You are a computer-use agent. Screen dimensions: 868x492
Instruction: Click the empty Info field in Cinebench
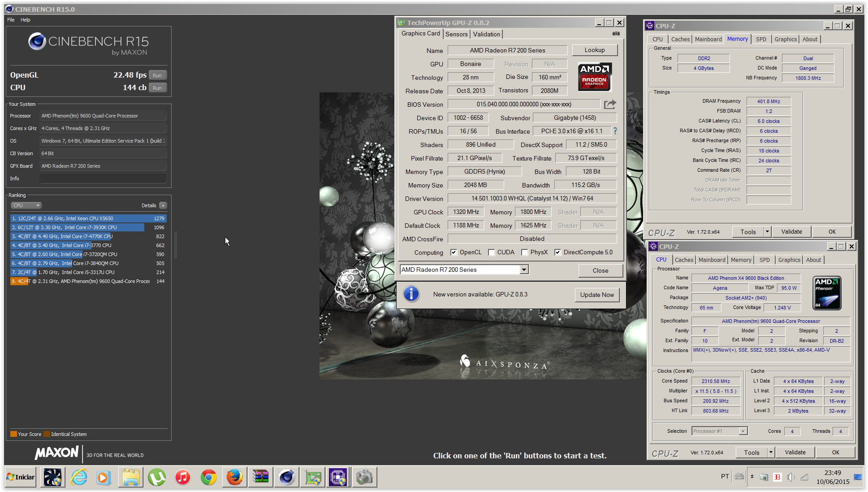pyautogui.click(x=103, y=179)
